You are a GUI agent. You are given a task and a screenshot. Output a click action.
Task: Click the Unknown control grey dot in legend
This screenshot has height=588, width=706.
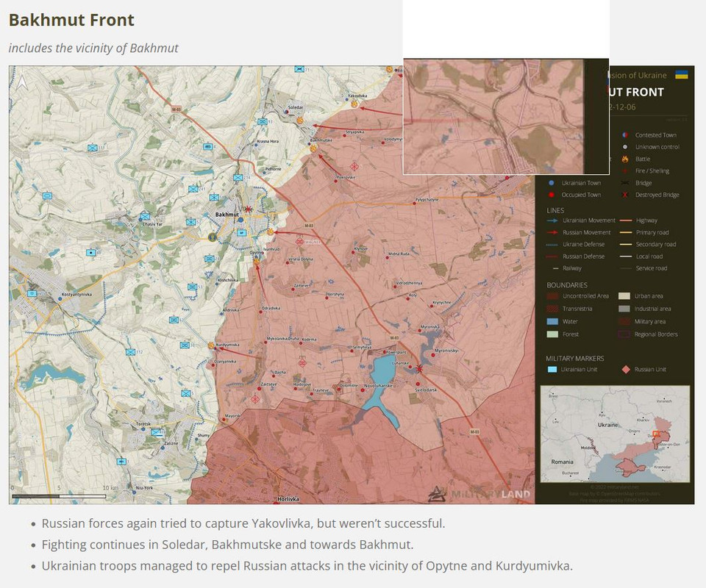pyautogui.click(x=625, y=147)
